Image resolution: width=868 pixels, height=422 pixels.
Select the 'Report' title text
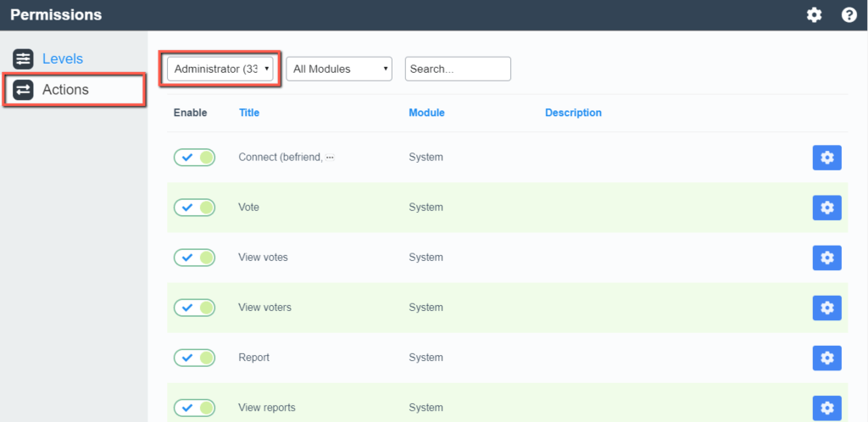254,358
